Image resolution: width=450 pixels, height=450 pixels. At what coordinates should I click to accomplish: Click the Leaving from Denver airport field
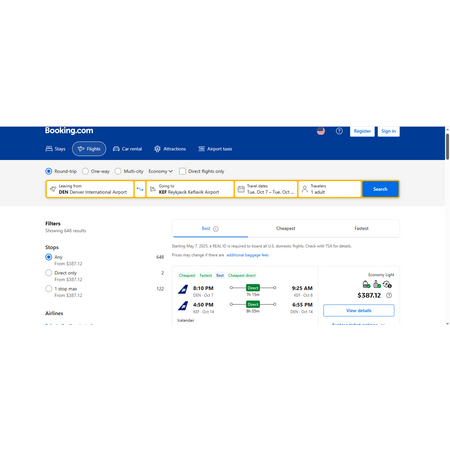(90, 189)
